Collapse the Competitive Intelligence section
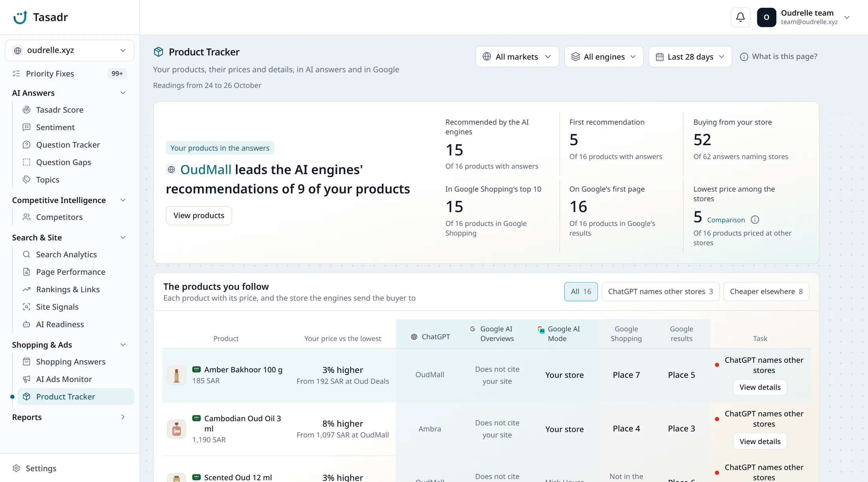This screenshot has height=482, width=868. [123, 200]
